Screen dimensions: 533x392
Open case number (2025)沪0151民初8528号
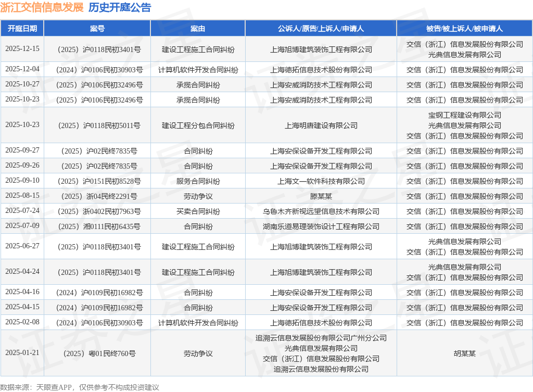click(x=97, y=181)
